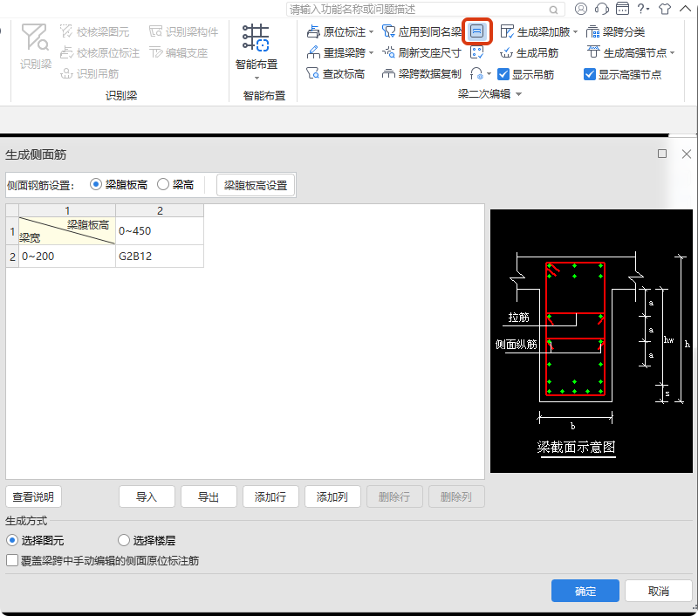Click 查改标高 tool
Screen dimensions: 698x616
coord(336,73)
